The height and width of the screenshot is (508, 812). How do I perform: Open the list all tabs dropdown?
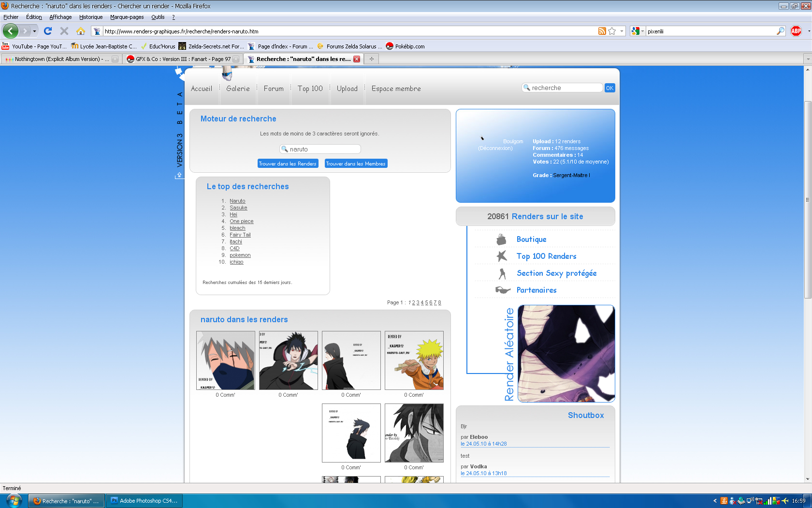pyautogui.click(x=807, y=59)
